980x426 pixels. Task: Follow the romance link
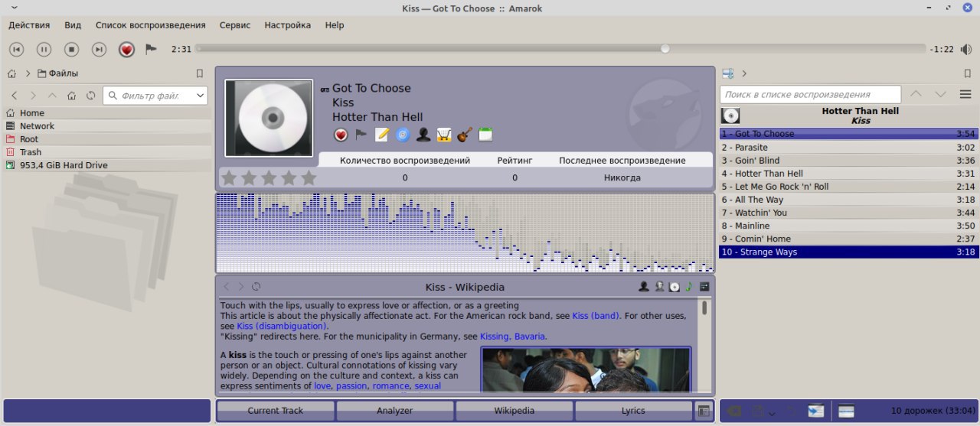390,386
